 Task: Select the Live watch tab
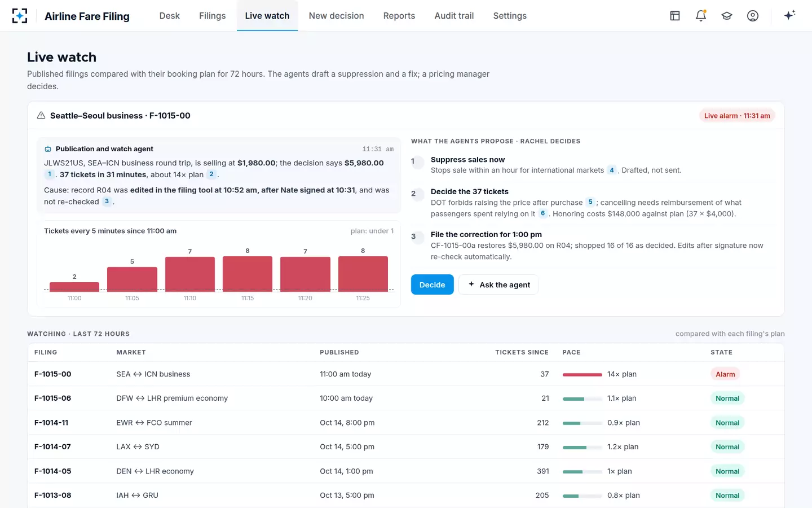coord(267,16)
